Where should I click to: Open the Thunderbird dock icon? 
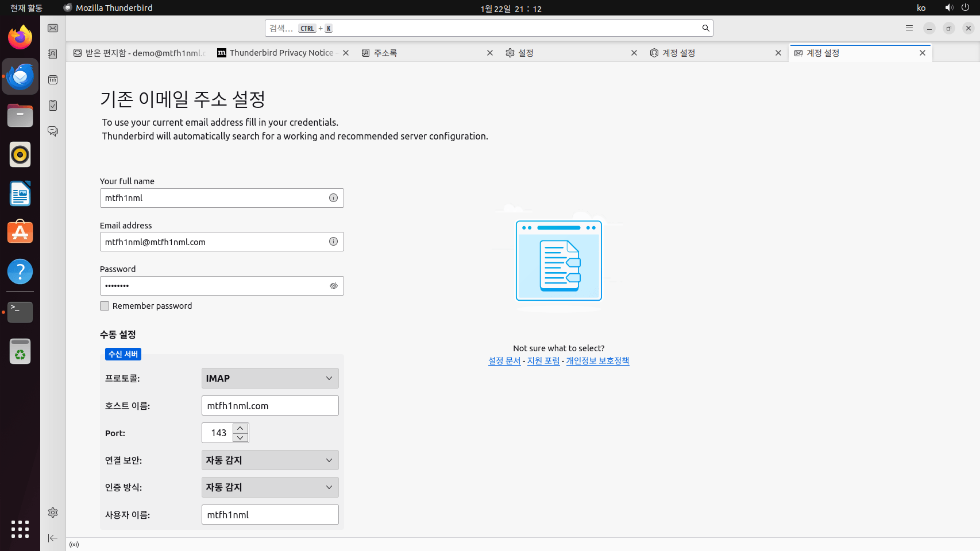pos(20,76)
